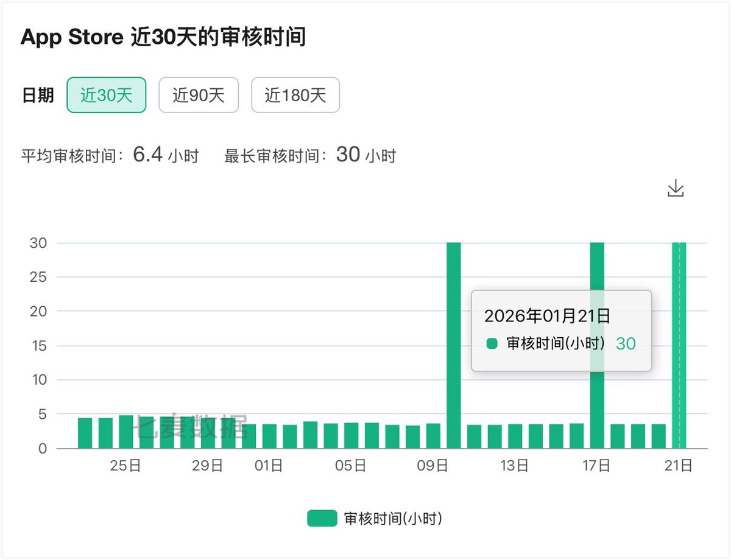Click the 2026年01月21日 tooltip date

547,316
